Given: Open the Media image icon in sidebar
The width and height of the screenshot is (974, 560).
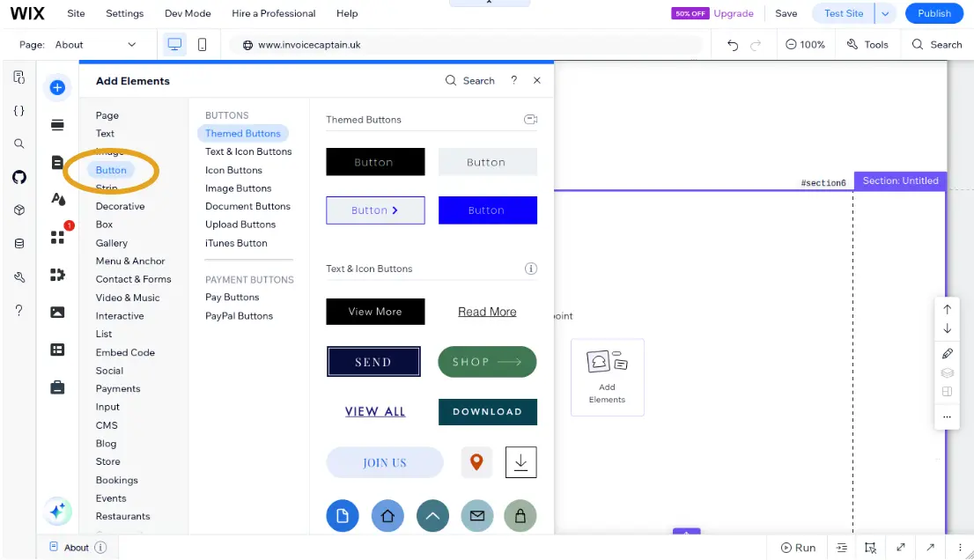Looking at the screenshot, I should pos(58,313).
